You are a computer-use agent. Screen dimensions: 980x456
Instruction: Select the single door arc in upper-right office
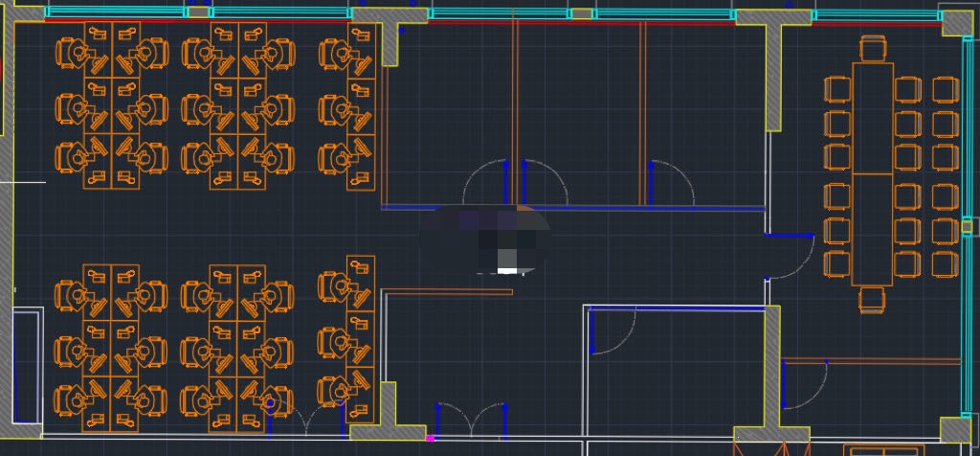pyautogui.click(x=673, y=183)
